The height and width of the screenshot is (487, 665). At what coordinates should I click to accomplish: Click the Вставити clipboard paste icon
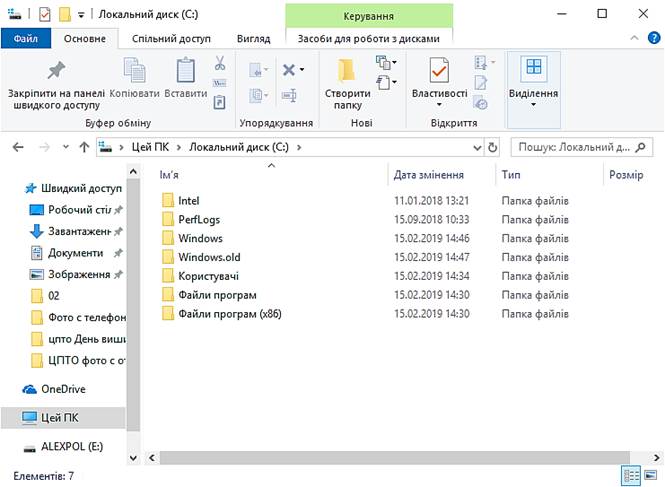(x=186, y=70)
